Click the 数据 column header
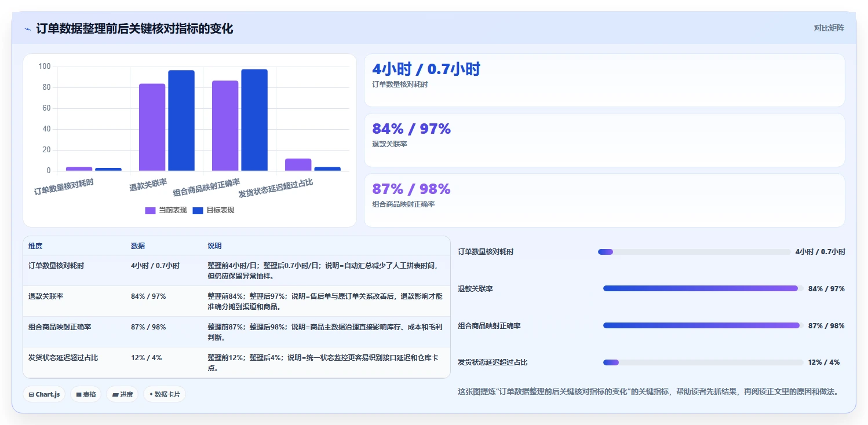868x425 pixels. 138,246
